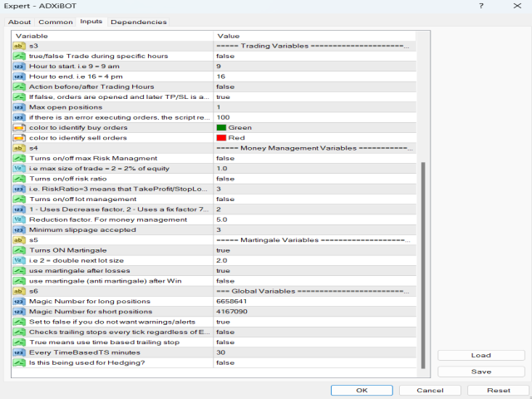Click the Martingale Variables separator value

point(313,240)
